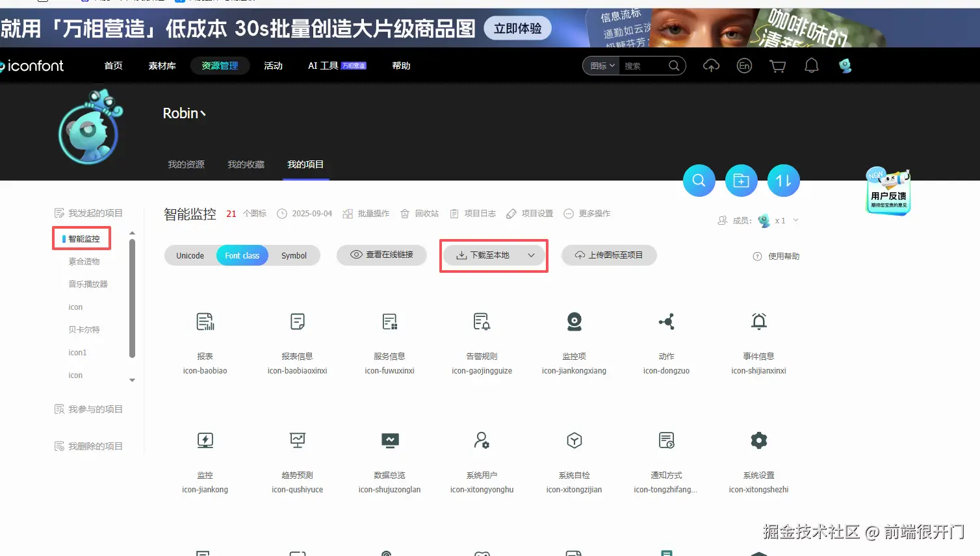980x556 pixels.
Task: Select the 系统自检 icon-xitongzijian icon
Action: (x=574, y=440)
